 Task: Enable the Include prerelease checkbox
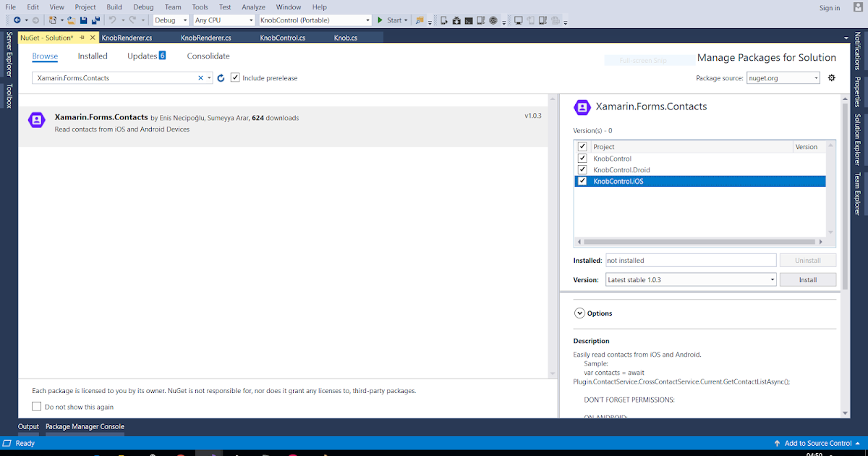[235, 77]
